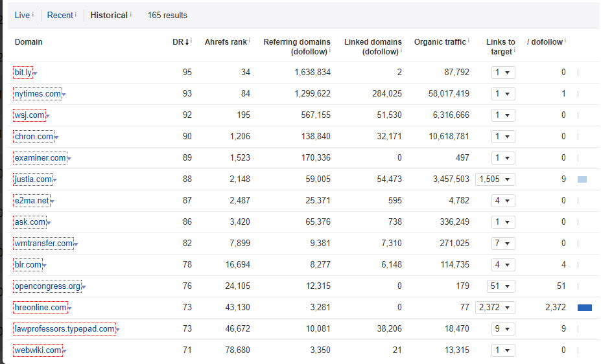Click the info icon beside Recent tab
This screenshot has height=364, width=601.
[76, 14]
